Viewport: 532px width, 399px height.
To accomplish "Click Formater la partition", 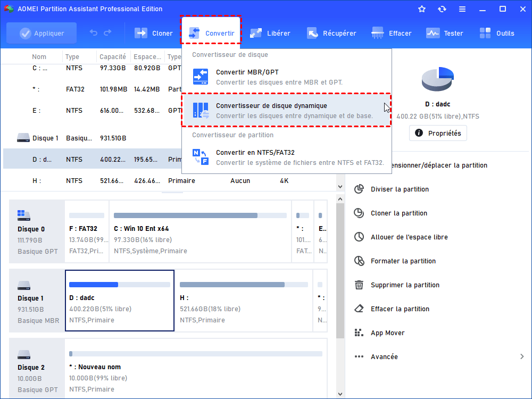I will pos(403,261).
